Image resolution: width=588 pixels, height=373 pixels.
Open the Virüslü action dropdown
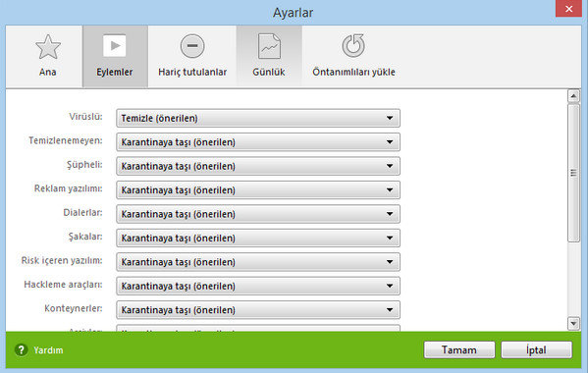258,118
